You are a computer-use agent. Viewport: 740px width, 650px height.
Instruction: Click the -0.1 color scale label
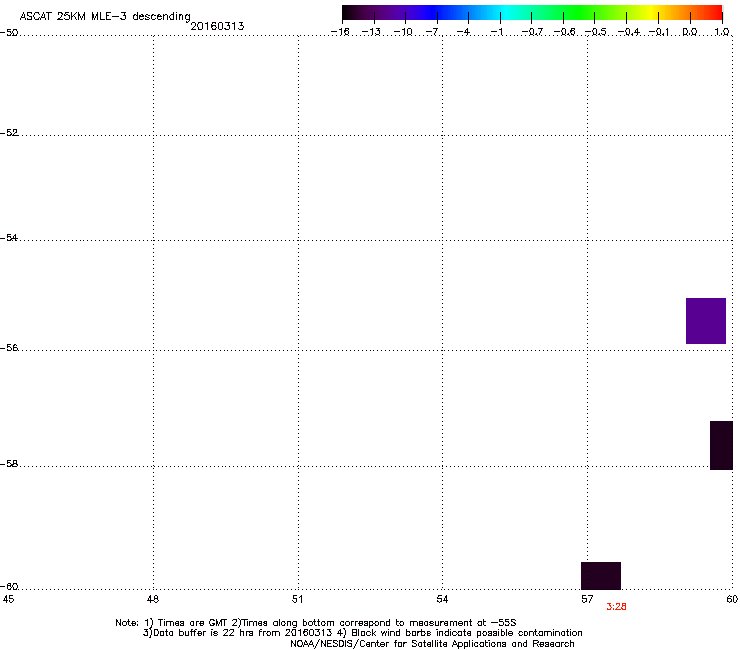(x=659, y=32)
